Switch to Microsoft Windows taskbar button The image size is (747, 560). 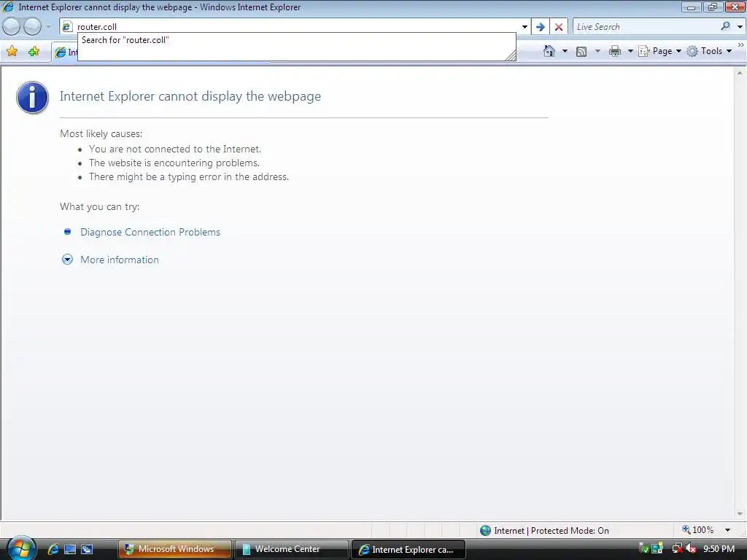175,549
